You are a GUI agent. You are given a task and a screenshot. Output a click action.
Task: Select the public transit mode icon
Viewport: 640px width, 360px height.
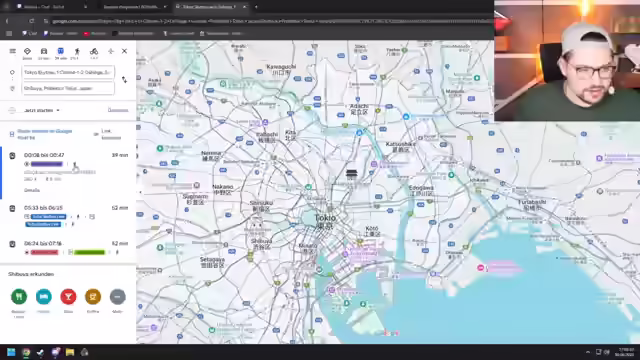[60, 53]
